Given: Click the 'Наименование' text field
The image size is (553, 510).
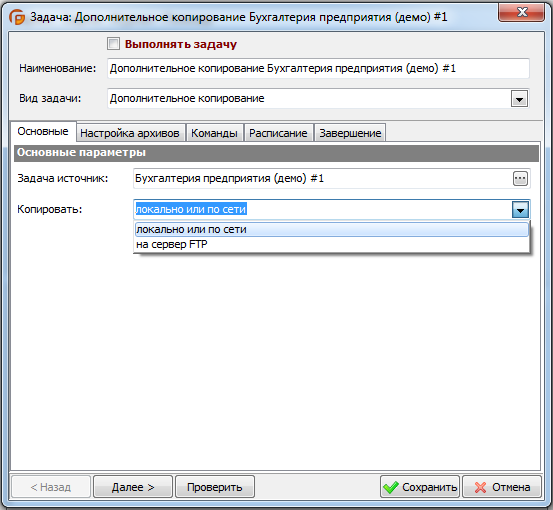Looking at the screenshot, I should coord(318,68).
